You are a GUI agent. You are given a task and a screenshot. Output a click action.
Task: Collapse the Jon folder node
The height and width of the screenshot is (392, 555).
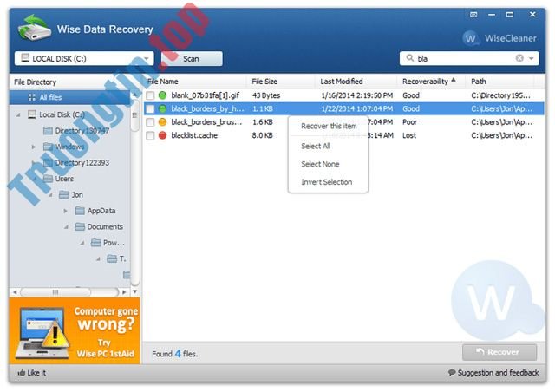tap(50, 195)
